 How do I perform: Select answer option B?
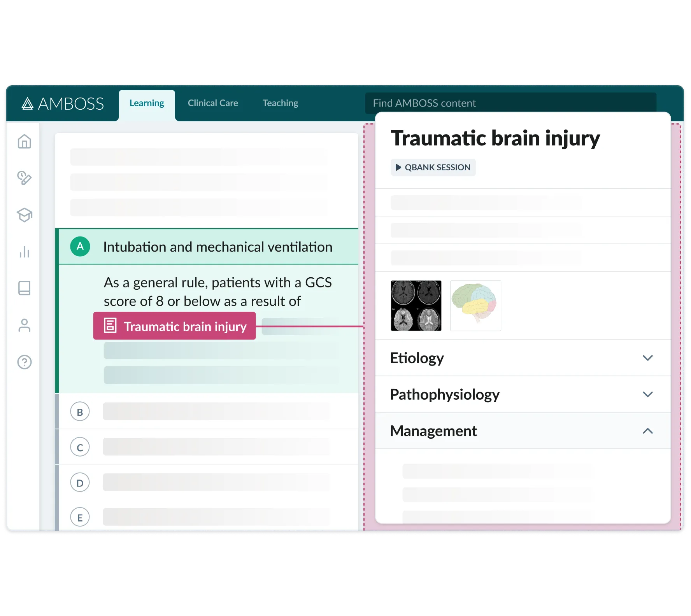click(x=80, y=412)
